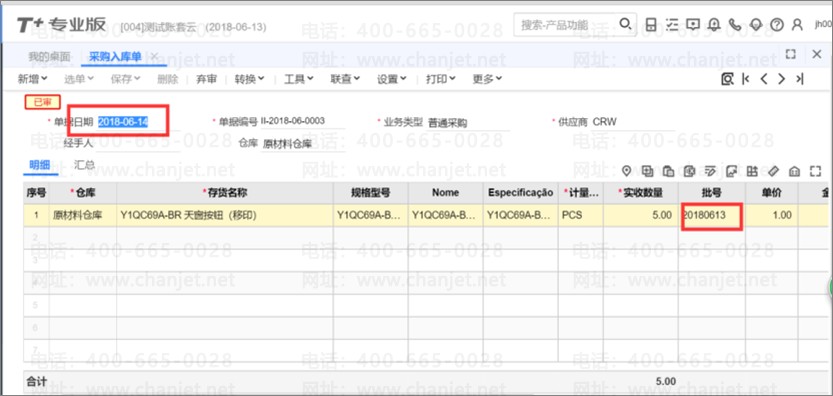The image size is (833, 396).
Task: Click the location pin icon above grid
Action: (627, 171)
